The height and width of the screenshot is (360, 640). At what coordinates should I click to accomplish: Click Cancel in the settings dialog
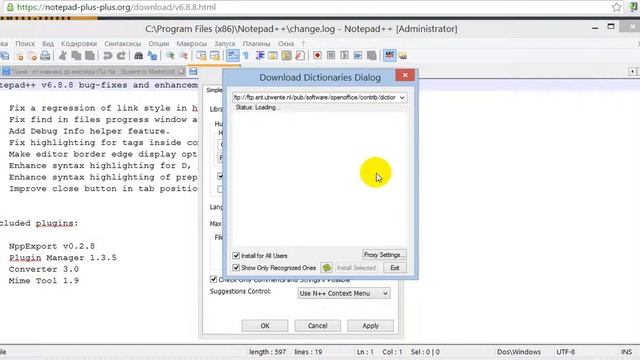click(x=318, y=326)
